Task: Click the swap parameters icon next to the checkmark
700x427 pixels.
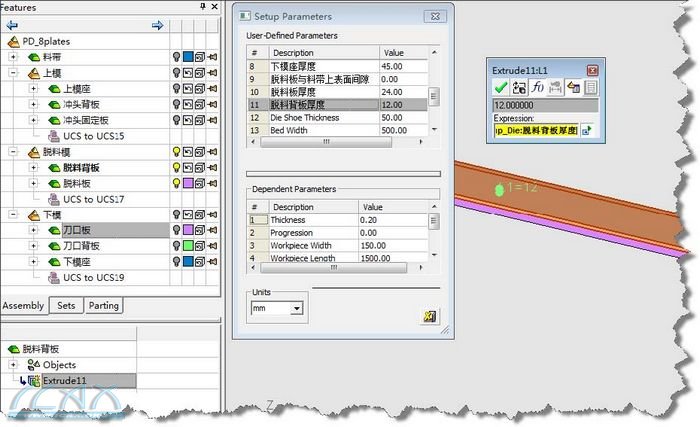Action: tap(519, 88)
